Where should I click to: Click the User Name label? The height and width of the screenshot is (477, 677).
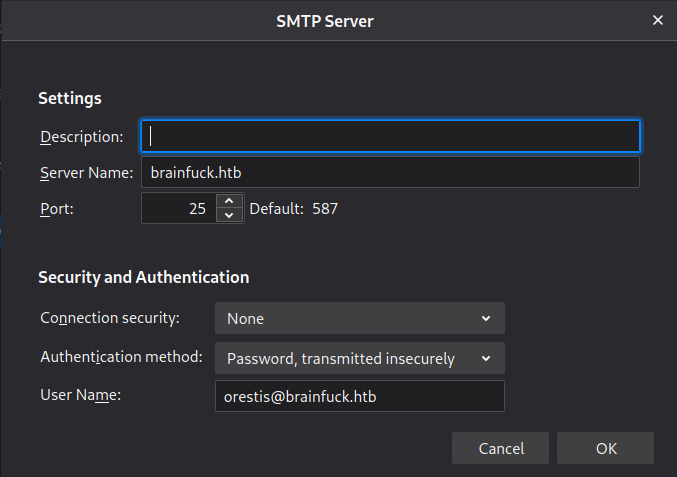click(81, 395)
